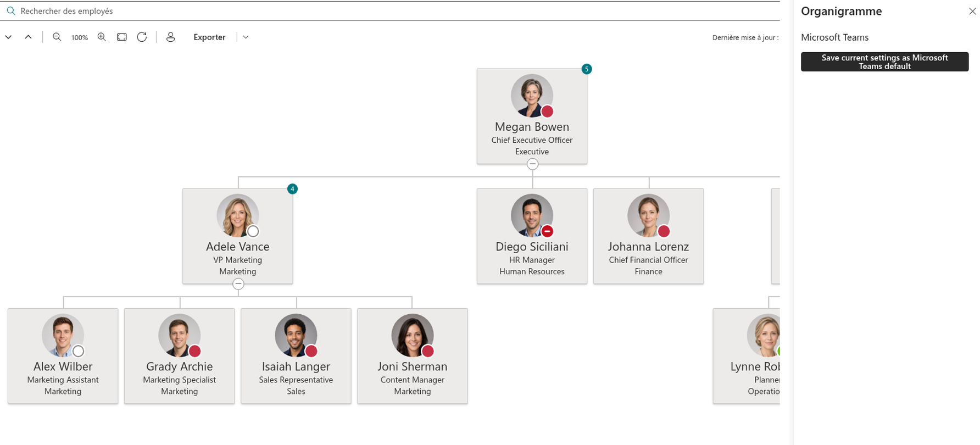Click Megan Bowen's presence status badge
The image size is (980, 445).
tap(547, 112)
